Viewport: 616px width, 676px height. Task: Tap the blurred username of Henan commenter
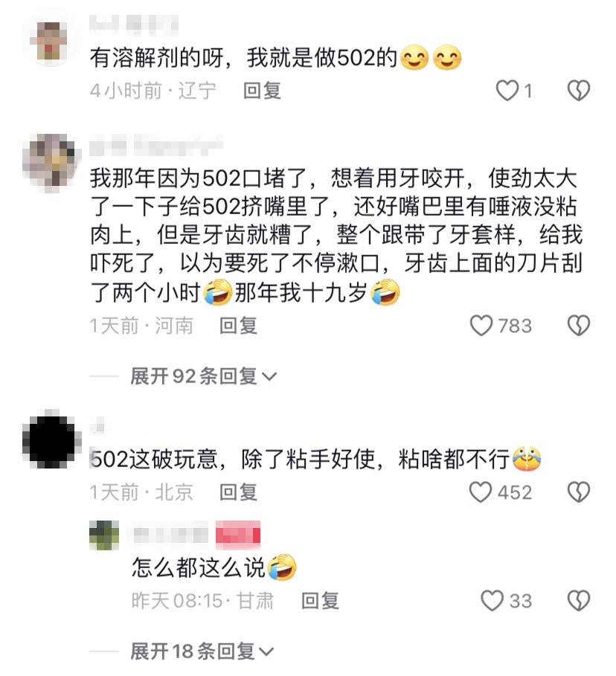point(156,144)
